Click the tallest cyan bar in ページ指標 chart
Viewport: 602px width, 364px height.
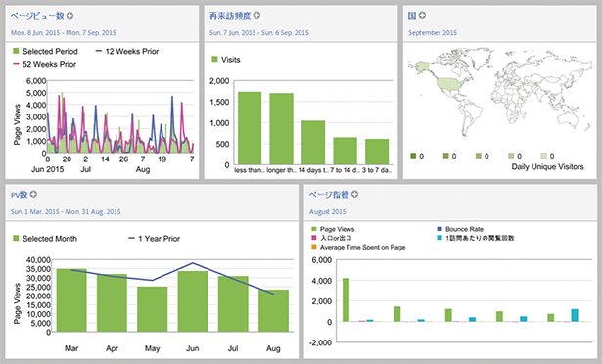click(575, 315)
